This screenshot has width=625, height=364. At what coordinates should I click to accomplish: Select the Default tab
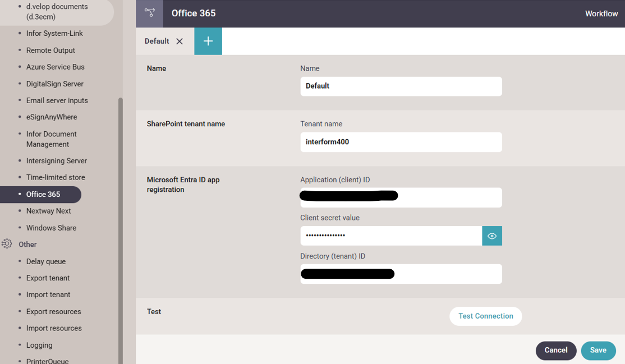tap(157, 42)
